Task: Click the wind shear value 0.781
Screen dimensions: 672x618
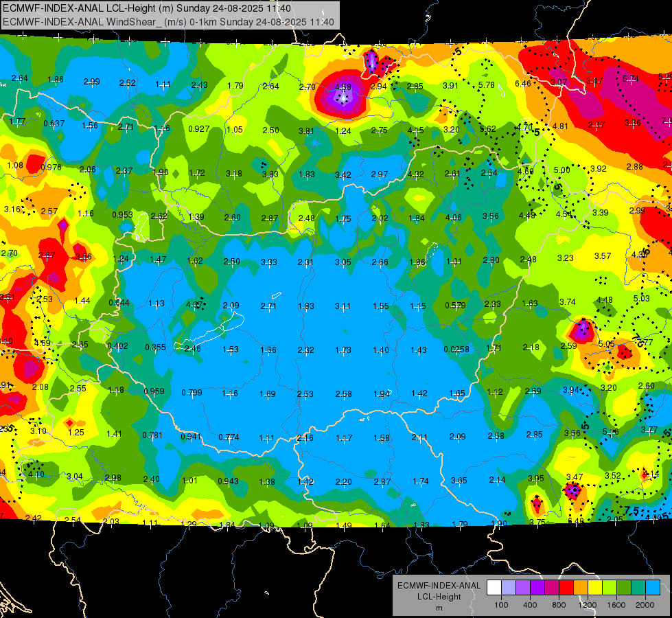Action: point(152,435)
